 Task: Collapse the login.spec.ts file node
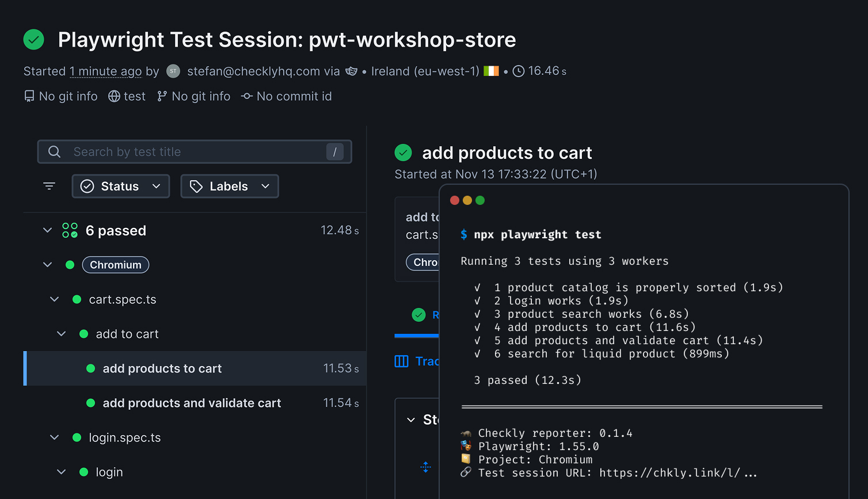pos(54,437)
